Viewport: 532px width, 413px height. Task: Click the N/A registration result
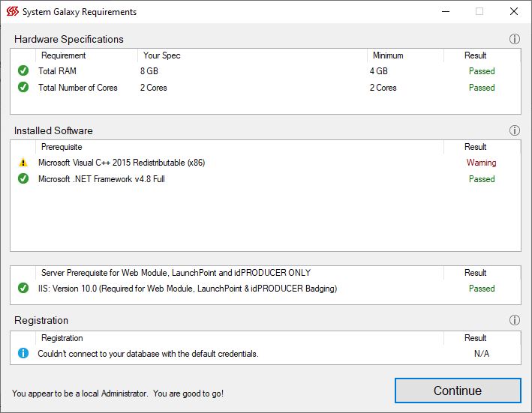pyautogui.click(x=482, y=353)
